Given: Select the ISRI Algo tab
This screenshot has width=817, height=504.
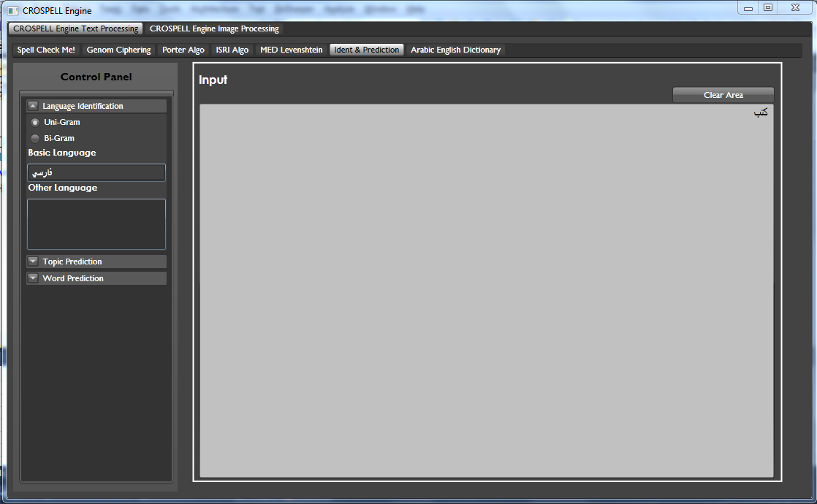Looking at the screenshot, I should click(x=232, y=50).
